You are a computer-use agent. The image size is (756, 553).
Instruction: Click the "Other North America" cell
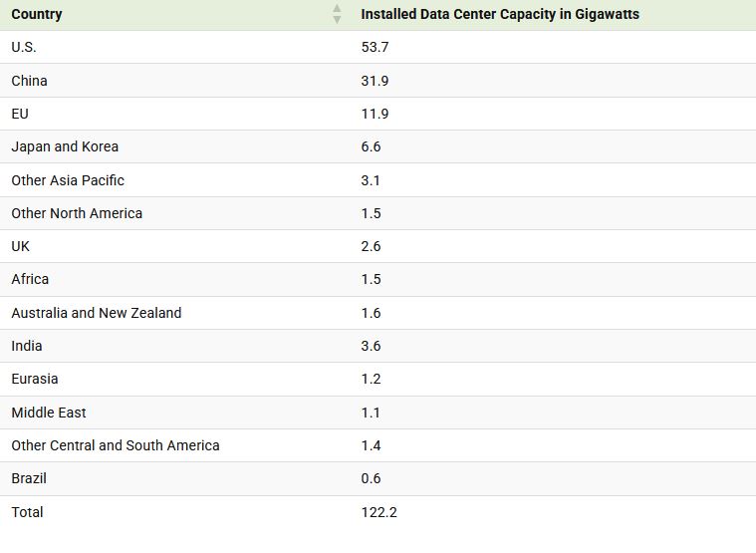(77, 213)
